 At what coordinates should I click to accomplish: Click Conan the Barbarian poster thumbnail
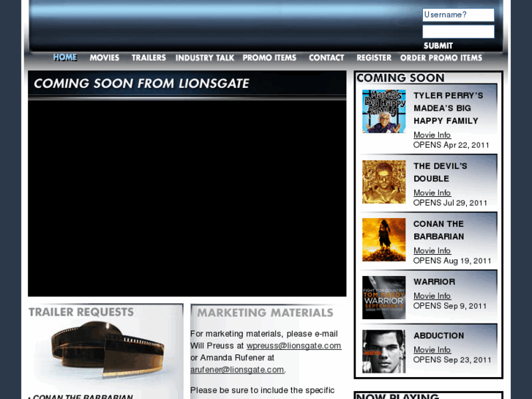coord(383,239)
